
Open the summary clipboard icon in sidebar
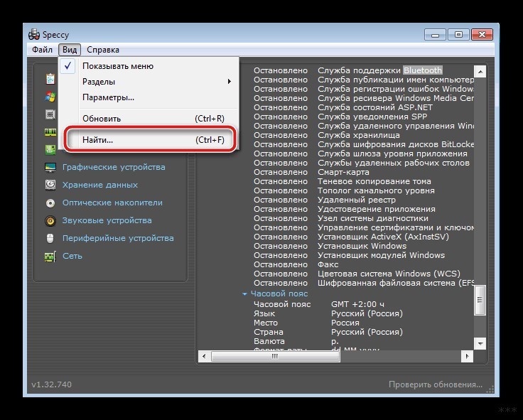[x=50, y=79]
